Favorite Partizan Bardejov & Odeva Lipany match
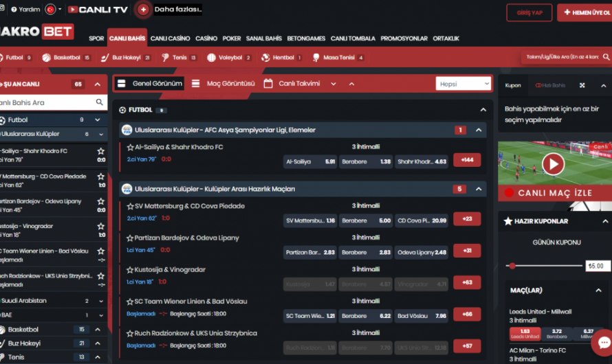This screenshot has height=364, width=612. (130, 238)
